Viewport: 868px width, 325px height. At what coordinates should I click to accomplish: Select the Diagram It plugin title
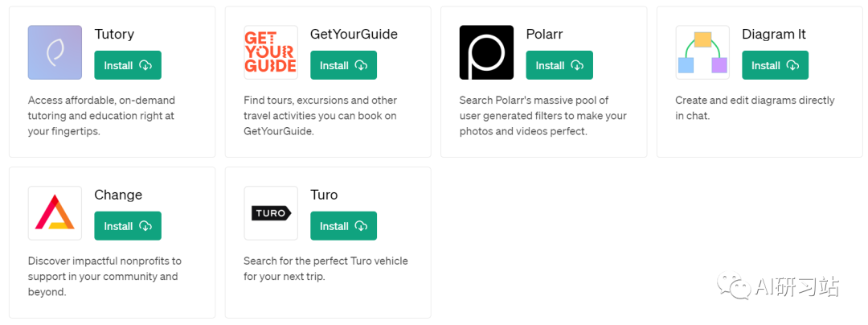tap(774, 35)
